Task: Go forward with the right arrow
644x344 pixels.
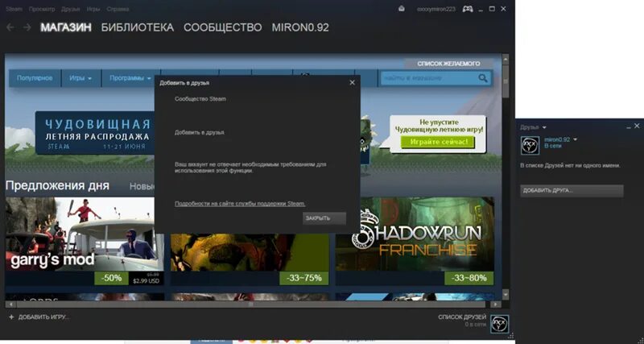Action: coord(27,27)
